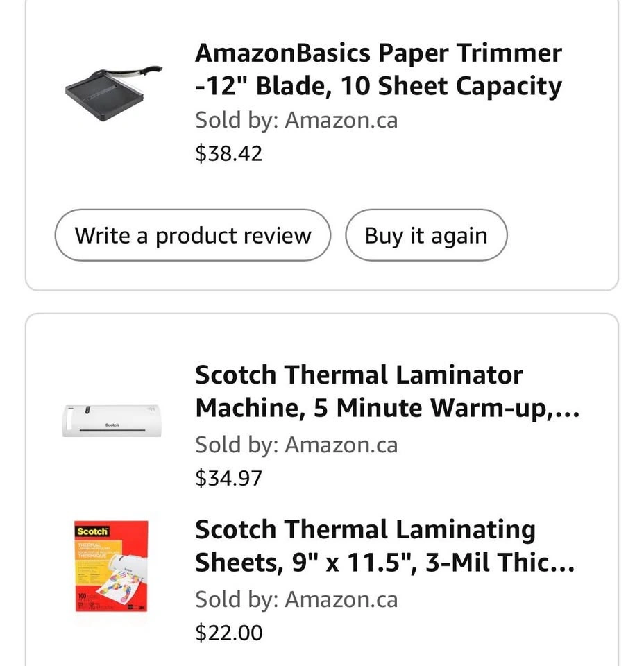Open the Scotch Thermal Laminator Machine title
The image size is (644, 666).
387,391
